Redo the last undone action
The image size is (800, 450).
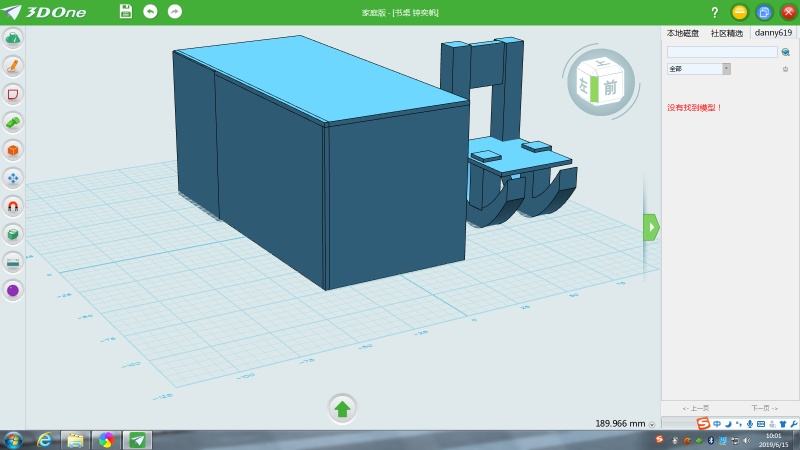tap(174, 11)
